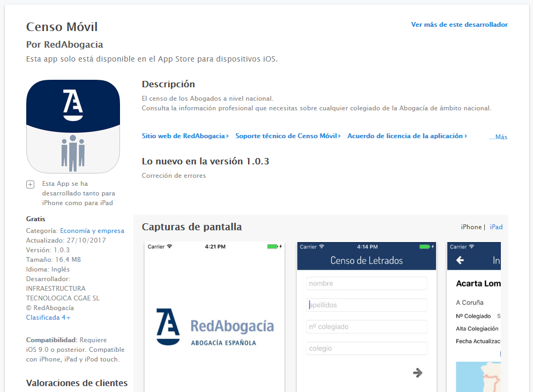Viewport: 533px width, 392px height.
Task: Click the RedAbogacía logo in first screenshot
Action: click(214, 327)
